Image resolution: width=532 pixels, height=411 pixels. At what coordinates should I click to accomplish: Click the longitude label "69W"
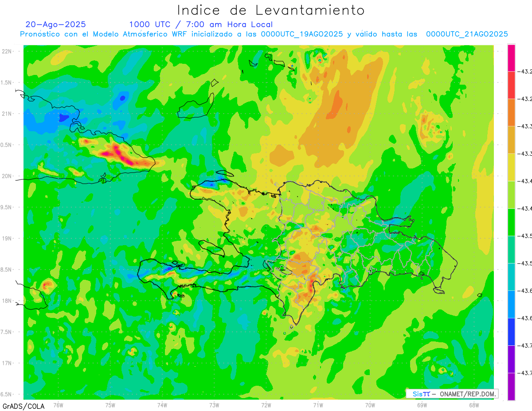pos(422,405)
